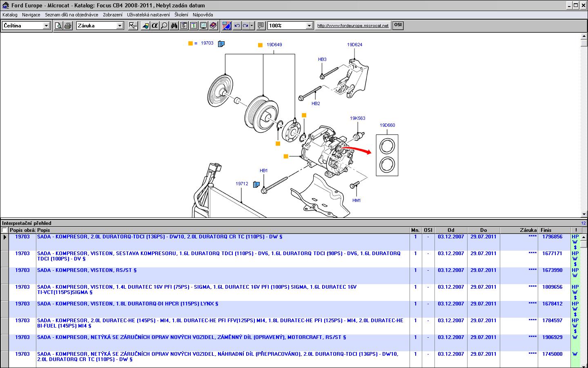Click the printer icon in toolbar

[x=68, y=26]
